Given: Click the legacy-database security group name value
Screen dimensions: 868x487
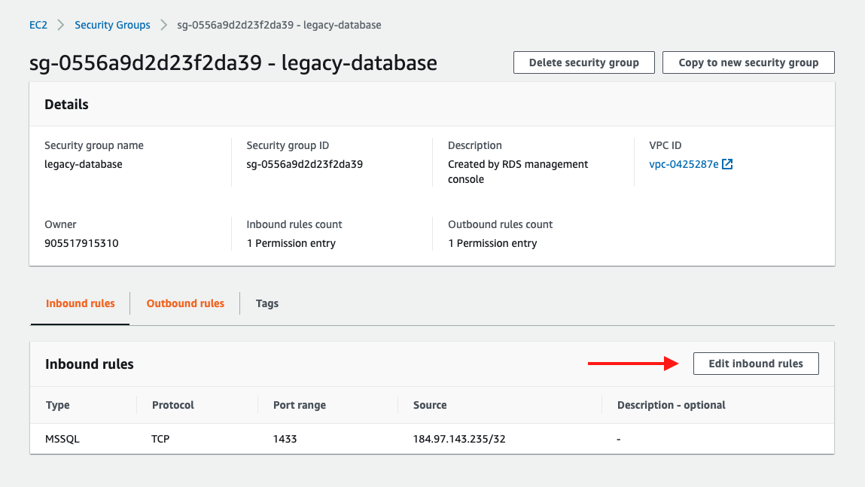Looking at the screenshot, I should point(84,164).
